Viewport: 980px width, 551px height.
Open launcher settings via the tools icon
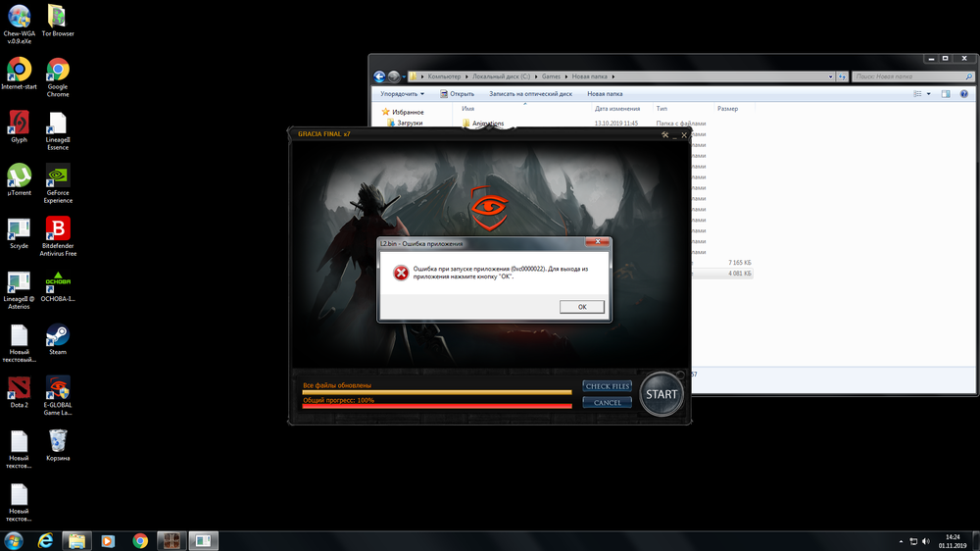[x=665, y=134]
